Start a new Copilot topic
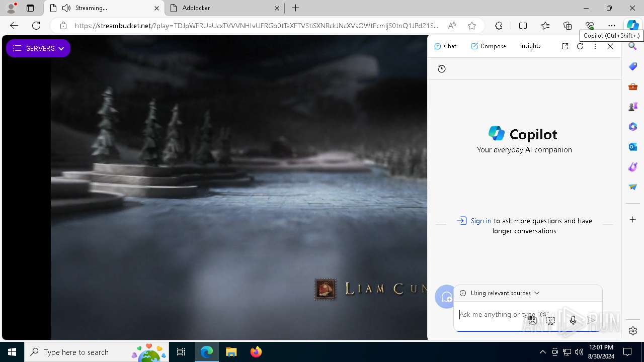 (x=446, y=297)
